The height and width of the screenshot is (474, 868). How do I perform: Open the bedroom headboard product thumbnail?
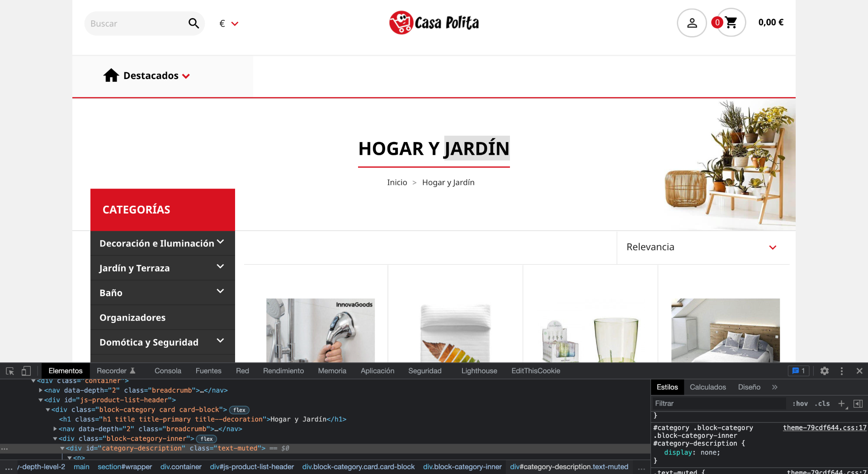(726, 330)
